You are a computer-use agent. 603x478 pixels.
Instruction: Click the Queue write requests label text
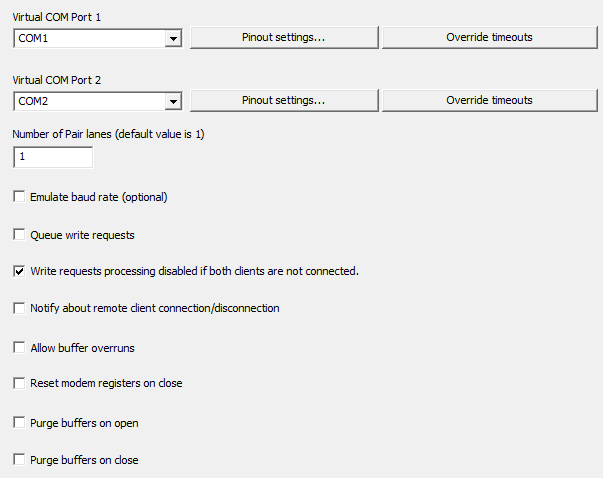tap(82, 235)
